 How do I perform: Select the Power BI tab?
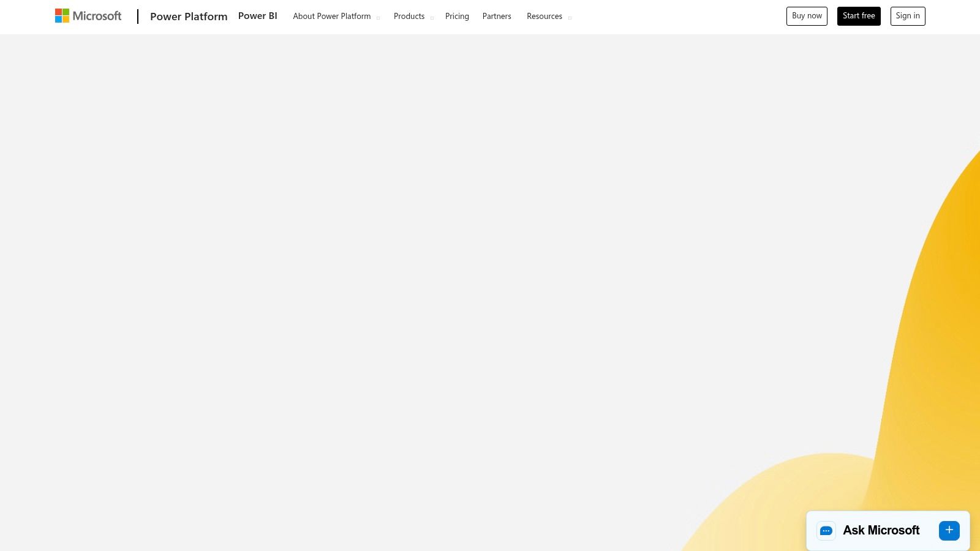pyautogui.click(x=257, y=16)
